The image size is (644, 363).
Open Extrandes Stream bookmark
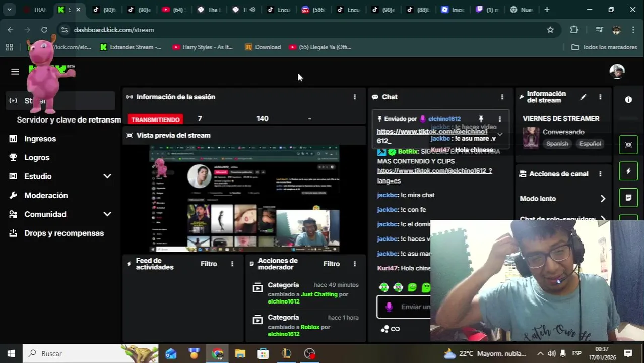point(131,47)
